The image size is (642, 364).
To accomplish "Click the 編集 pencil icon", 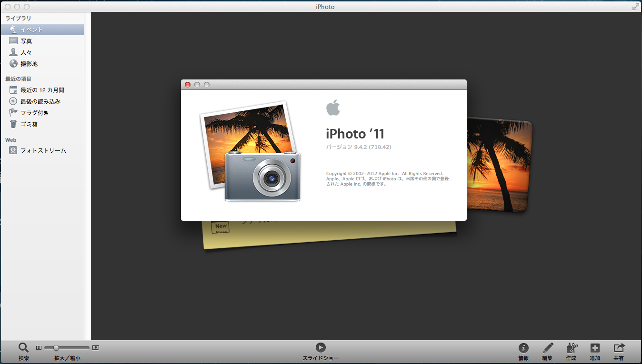I will [x=548, y=348].
